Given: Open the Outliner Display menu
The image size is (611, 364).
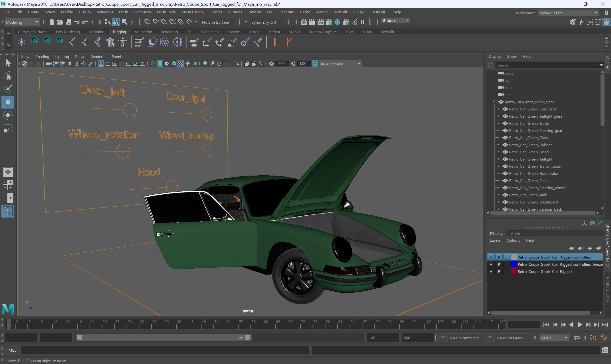Looking at the screenshot, I should tap(495, 57).
